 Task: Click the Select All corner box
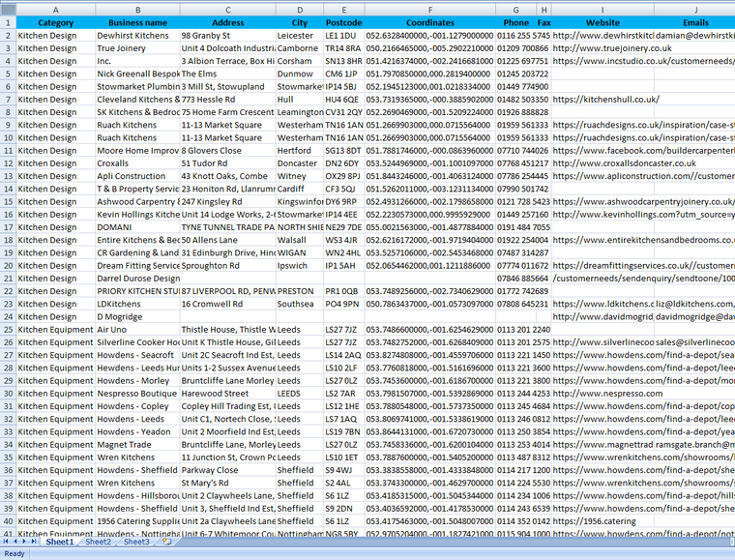tap(8, 10)
